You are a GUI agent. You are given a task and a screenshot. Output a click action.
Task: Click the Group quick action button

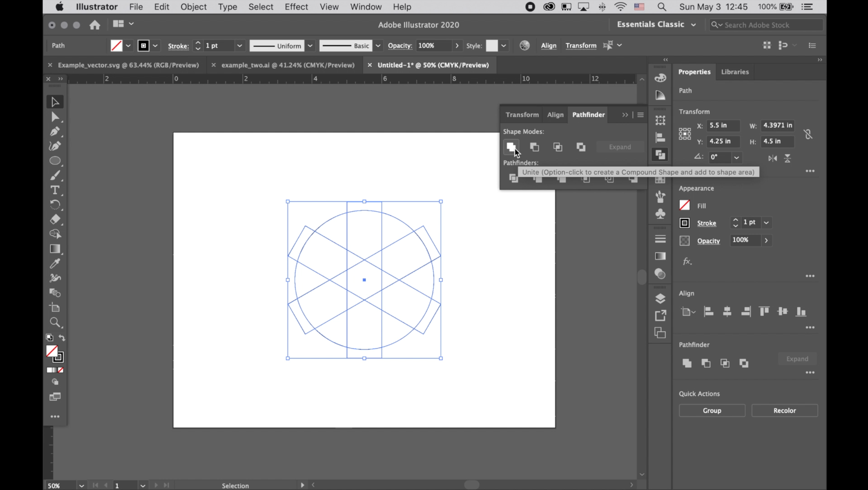[712, 410]
